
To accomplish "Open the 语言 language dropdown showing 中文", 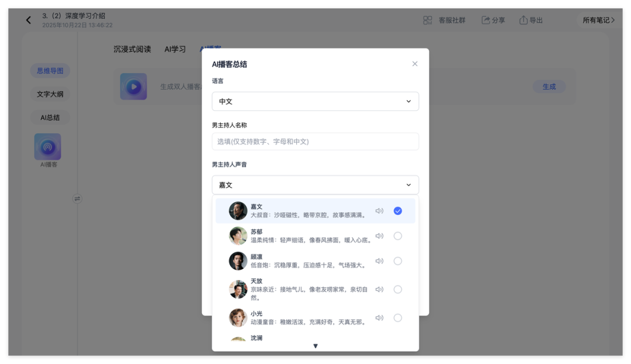I will point(315,101).
